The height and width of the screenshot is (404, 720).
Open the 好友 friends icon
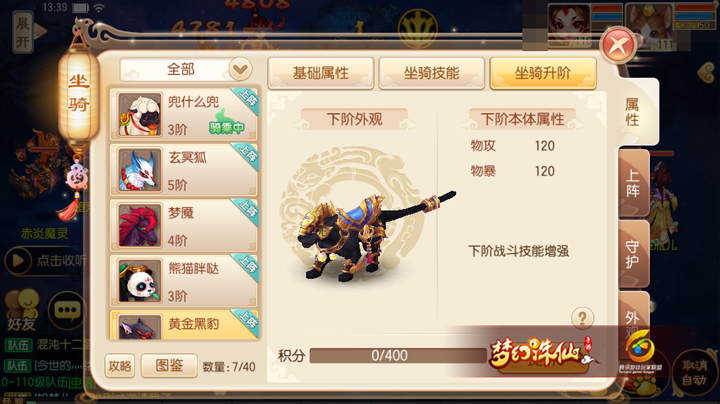coord(22,311)
